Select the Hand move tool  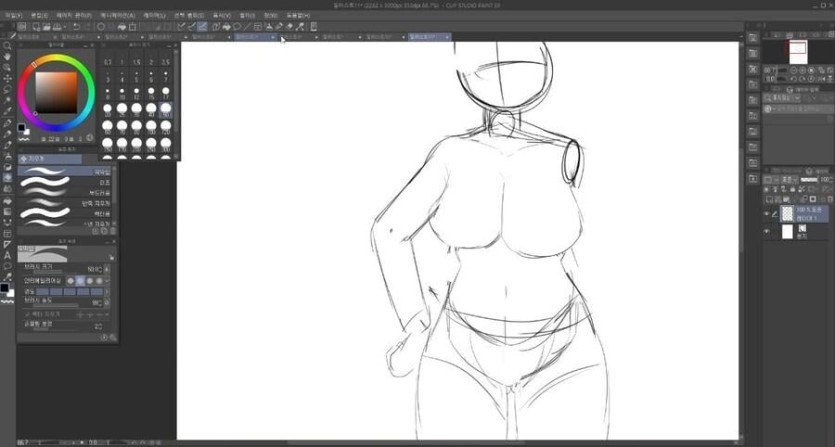click(x=8, y=57)
